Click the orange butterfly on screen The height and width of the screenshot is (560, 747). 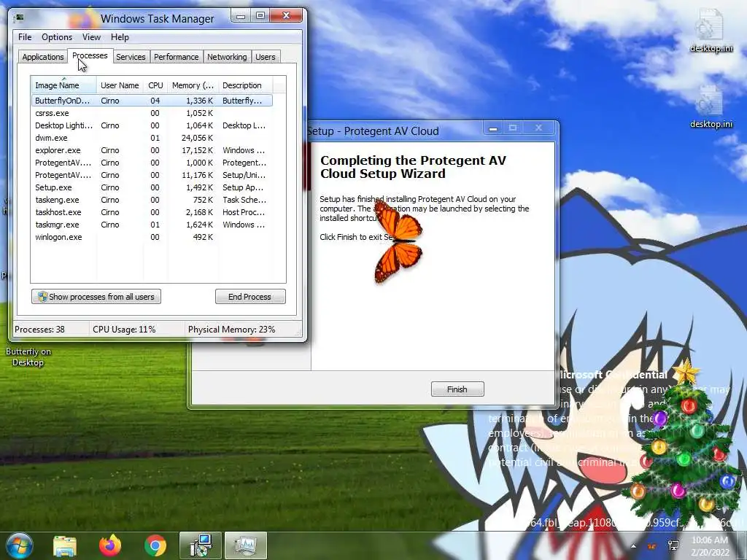[x=399, y=241]
